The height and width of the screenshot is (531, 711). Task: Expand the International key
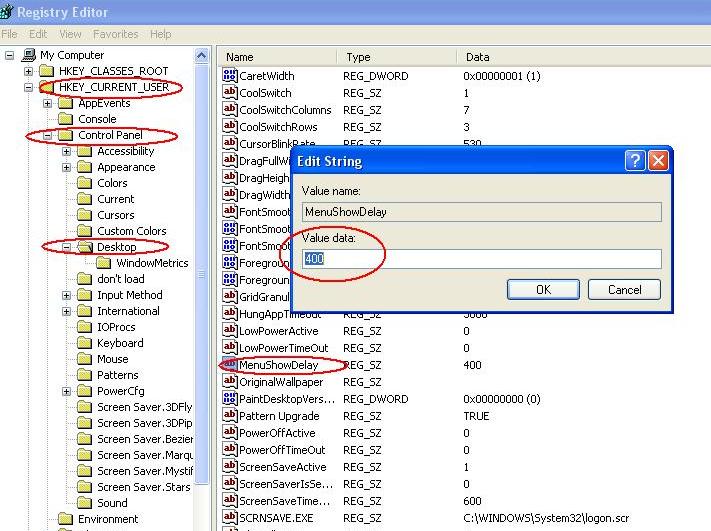(x=66, y=311)
